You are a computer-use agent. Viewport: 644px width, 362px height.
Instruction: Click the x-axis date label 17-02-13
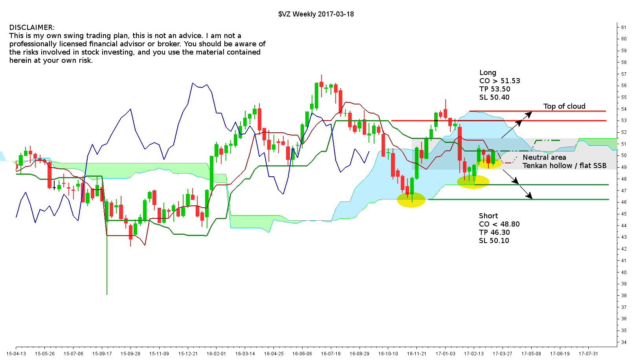click(x=474, y=354)
